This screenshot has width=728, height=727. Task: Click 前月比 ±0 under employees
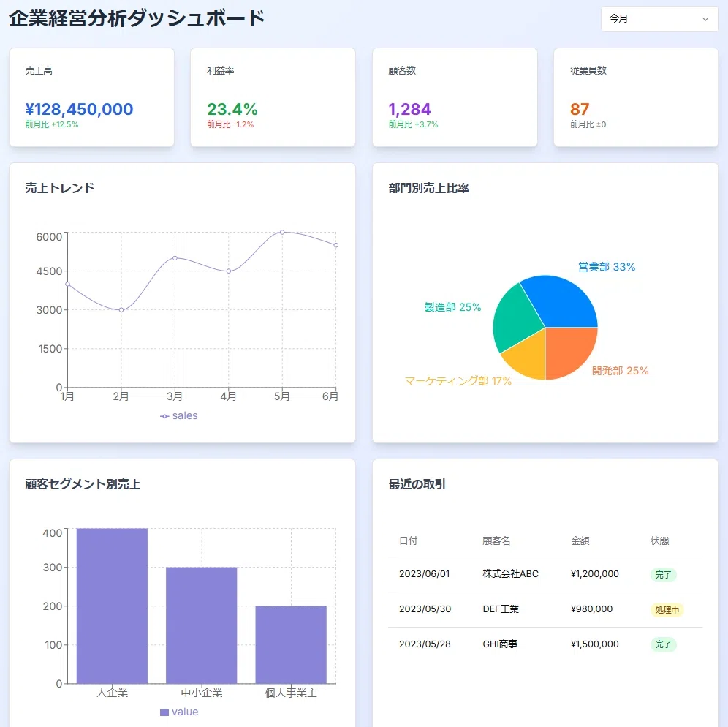point(588,124)
